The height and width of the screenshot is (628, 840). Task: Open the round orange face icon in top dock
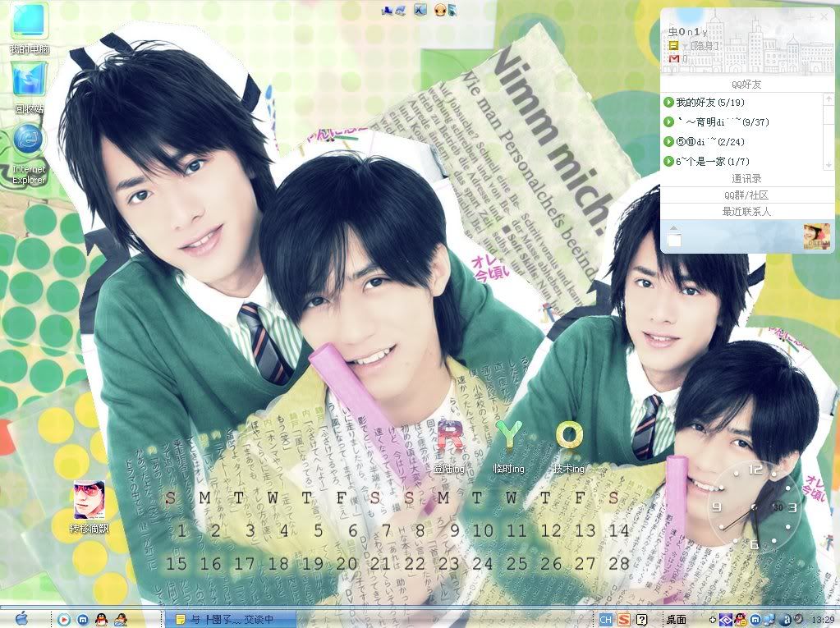(441, 11)
